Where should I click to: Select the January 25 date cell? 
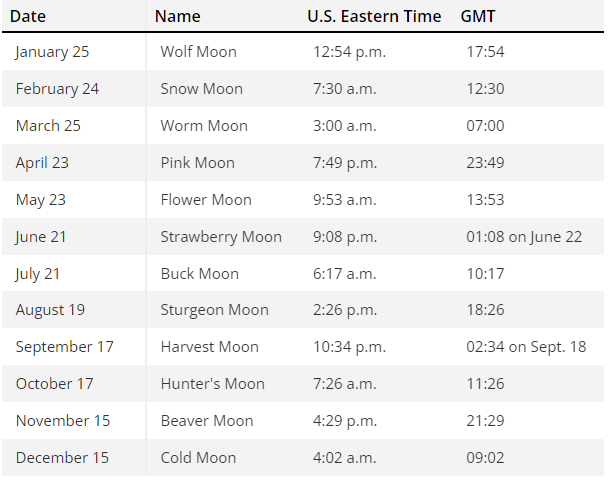53,52
